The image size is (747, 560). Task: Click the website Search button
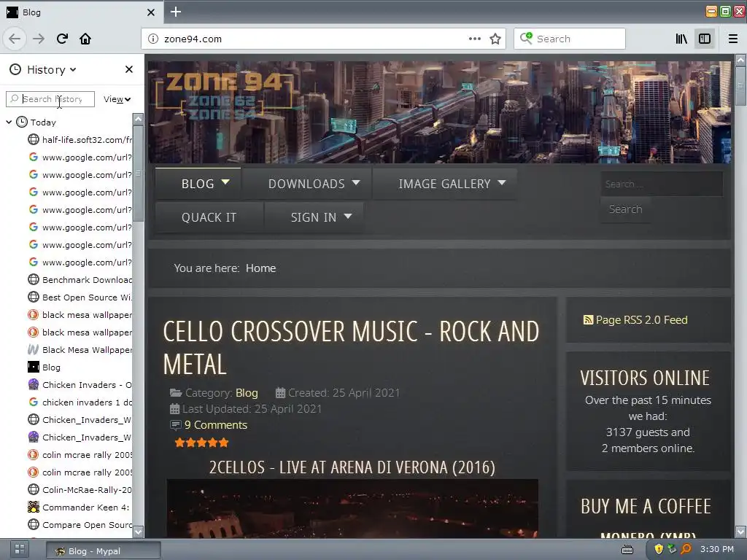click(625, 209)
